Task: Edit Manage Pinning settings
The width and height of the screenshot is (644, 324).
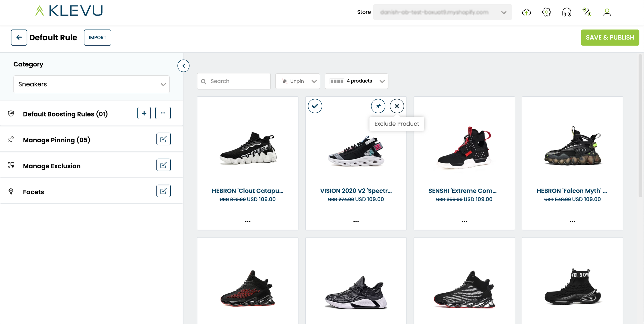Action: 163,139
